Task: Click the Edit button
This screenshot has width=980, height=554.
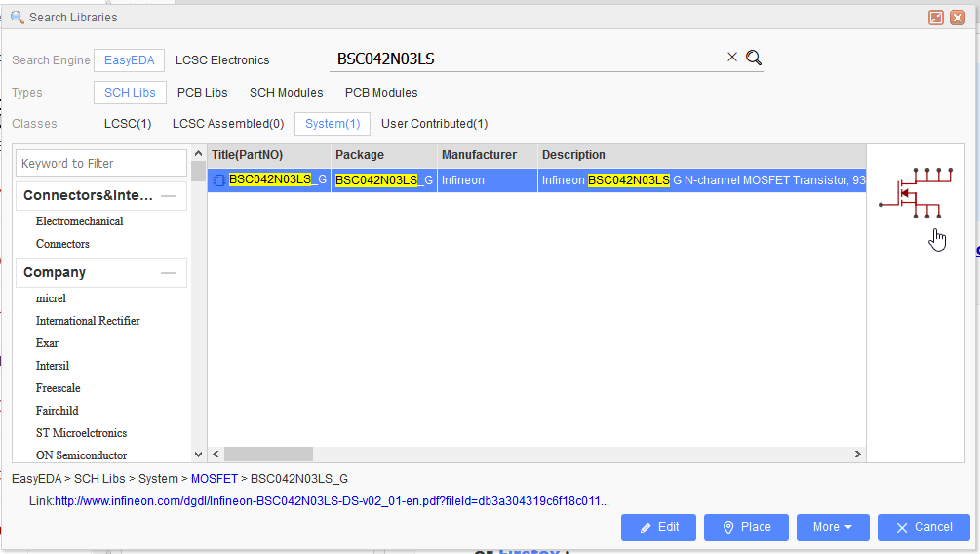Action: (x=659, y=527)
